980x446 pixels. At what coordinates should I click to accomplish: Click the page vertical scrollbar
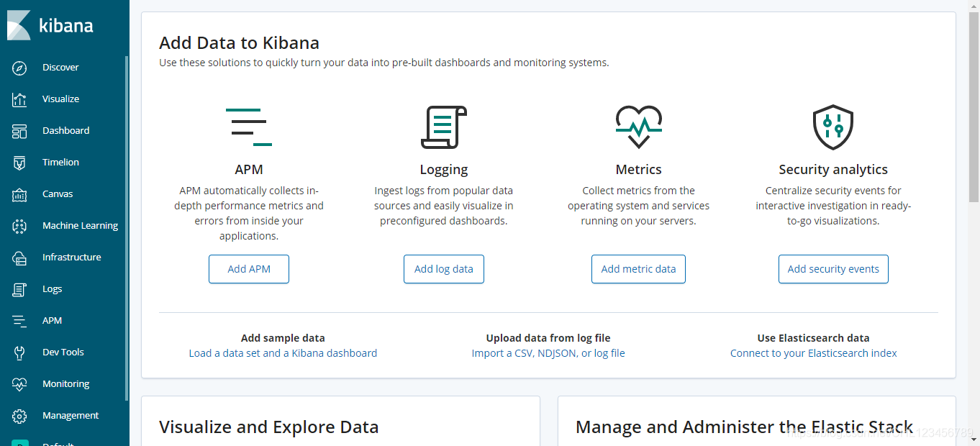(x=974, y=108)
